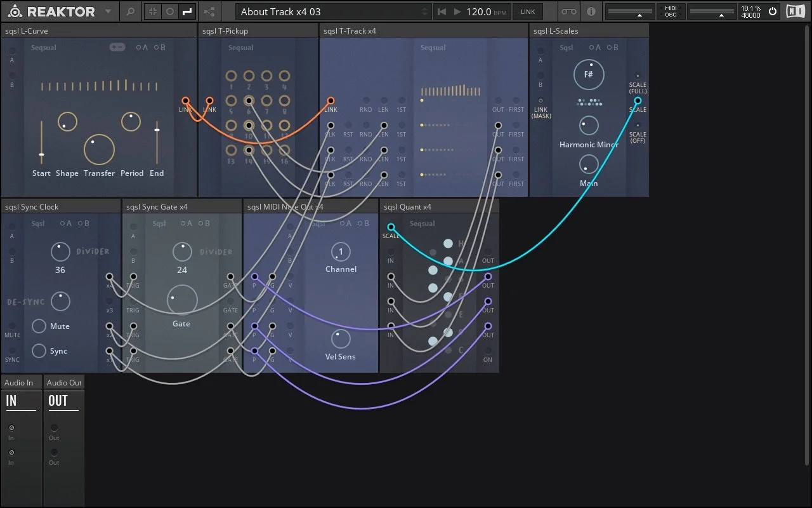Click the info hints icon
The width and height of the screenshot is (812, 508).
click(x=591, y=11)
